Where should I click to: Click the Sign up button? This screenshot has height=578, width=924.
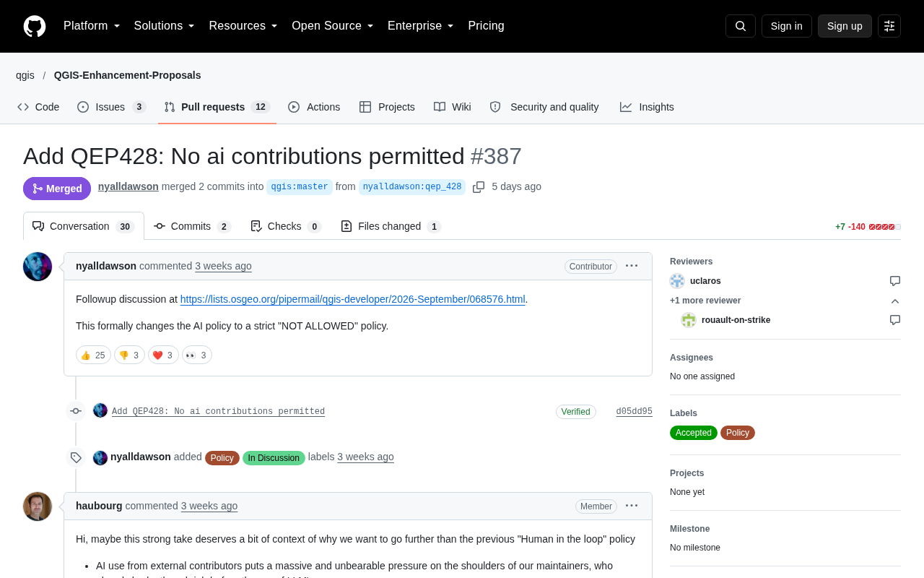tap(845, 26)
